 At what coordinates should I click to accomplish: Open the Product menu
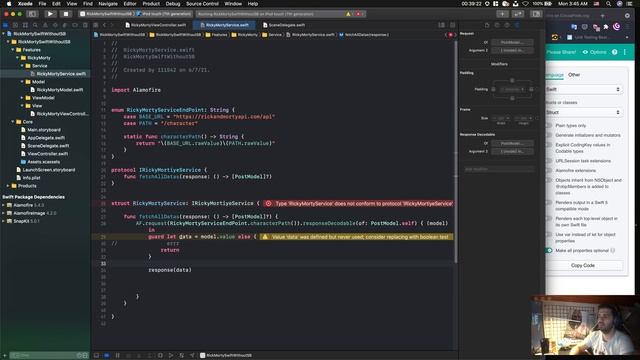point(151,4)
